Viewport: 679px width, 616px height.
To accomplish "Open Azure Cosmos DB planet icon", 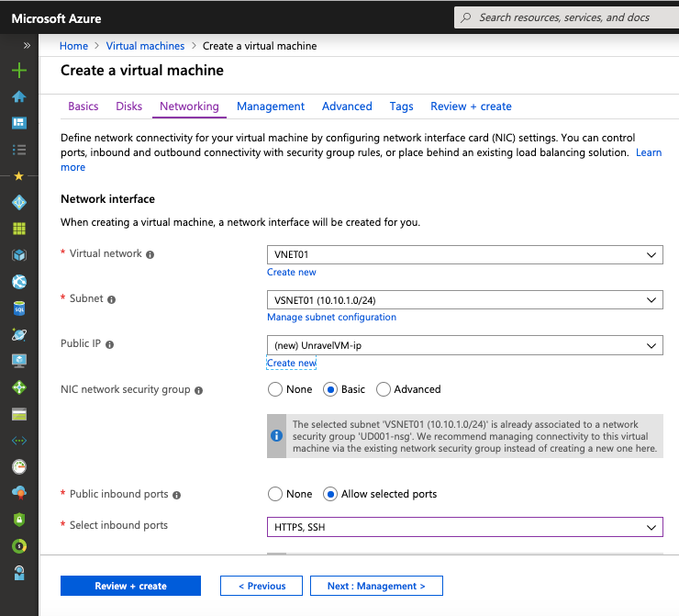I will [x=19, y=334].
